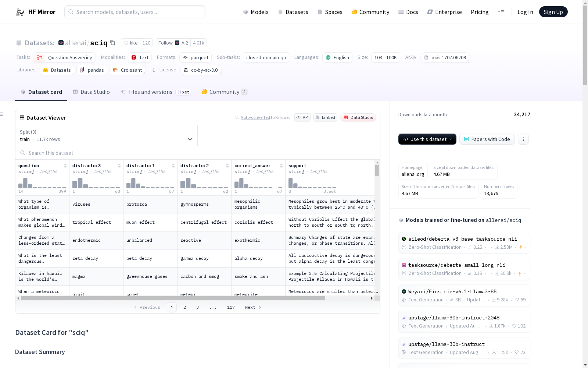Open Community in top navigation
Screen dimensions: 588x368
tap(370, 12)
